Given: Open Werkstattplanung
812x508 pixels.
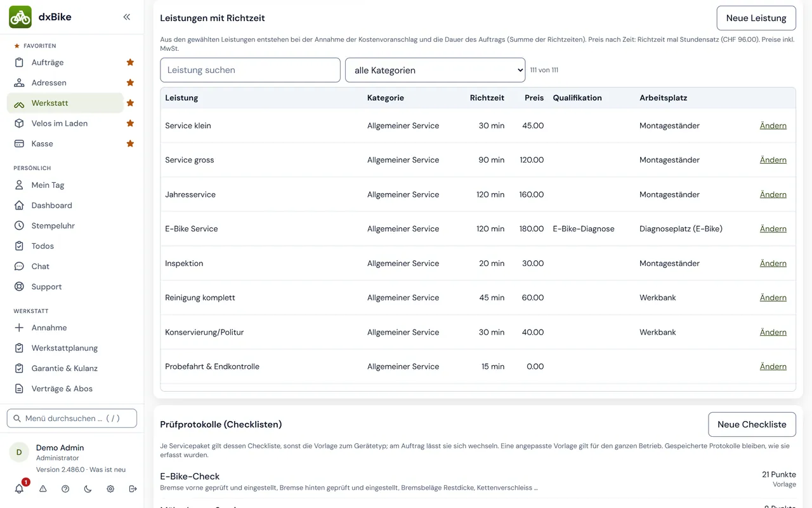Looking at the screenshot, I should (x=72, y=348).
